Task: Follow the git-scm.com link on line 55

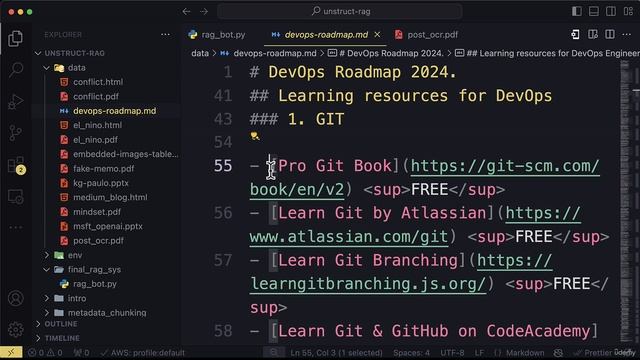Action: point(505,166)
